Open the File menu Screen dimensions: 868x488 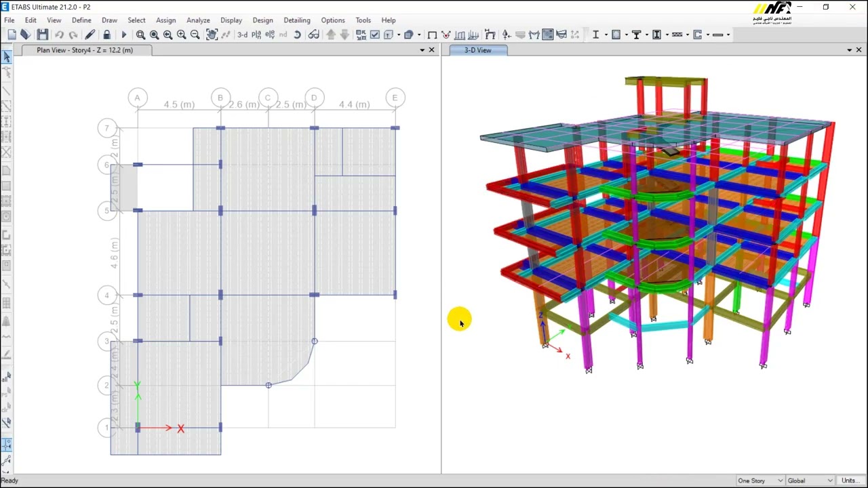click(x=9, y=20)
